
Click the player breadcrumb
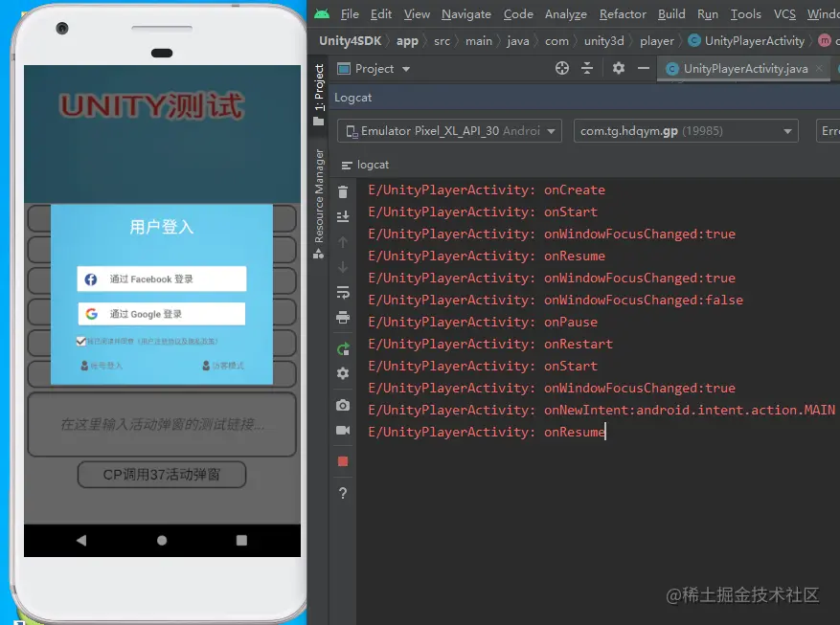[x=657, y=41]
